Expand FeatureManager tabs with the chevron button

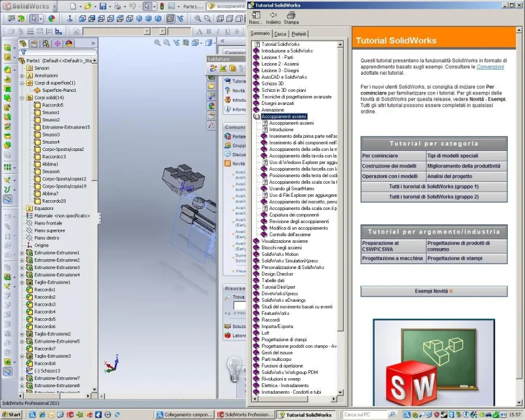(93, 43)
